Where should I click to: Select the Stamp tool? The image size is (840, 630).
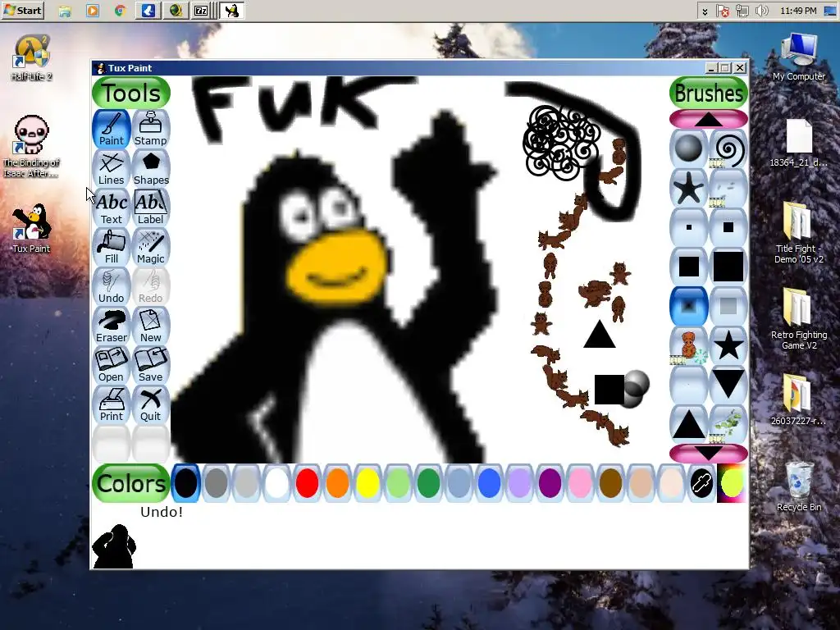coord(151,129)
